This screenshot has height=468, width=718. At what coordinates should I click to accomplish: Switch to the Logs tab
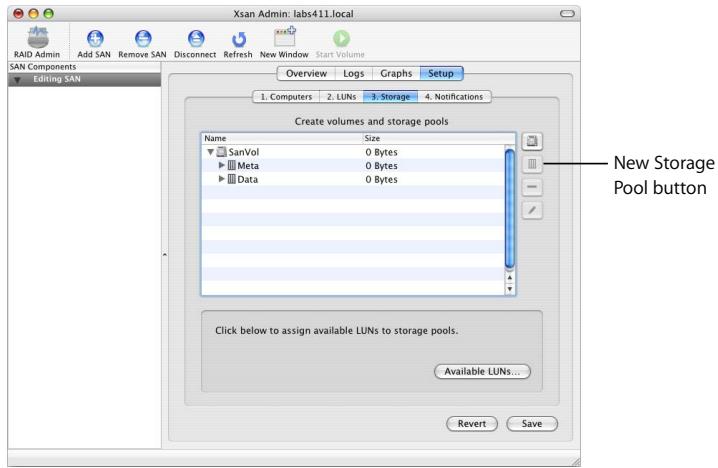pyautogui.click(x=354, y=73)
